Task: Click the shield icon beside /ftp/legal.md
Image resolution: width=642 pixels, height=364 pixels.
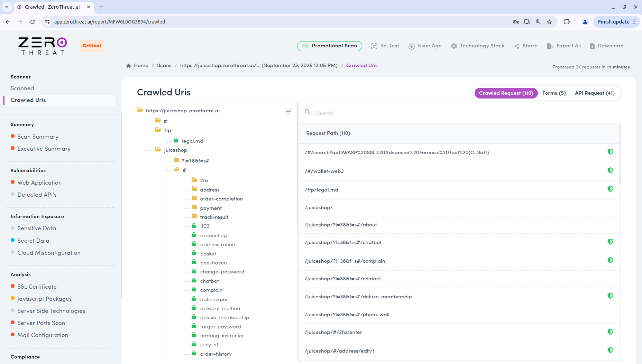Action: (x=611, y=189)
